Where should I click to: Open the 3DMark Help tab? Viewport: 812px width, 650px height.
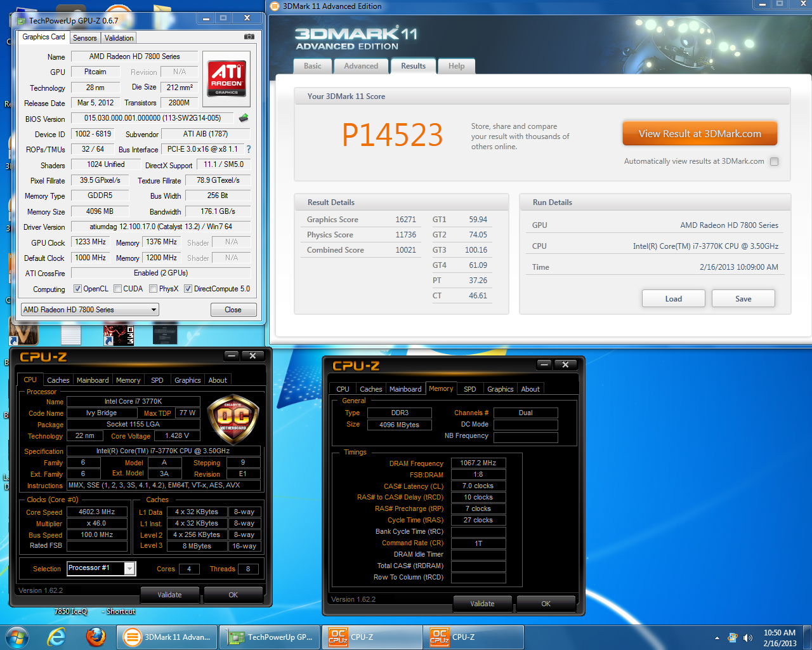456,66
